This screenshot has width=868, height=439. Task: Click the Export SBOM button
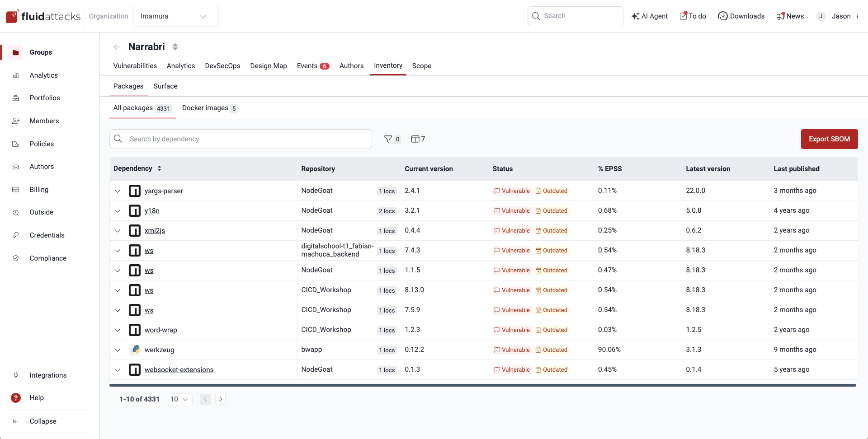(x=829, y=139)
